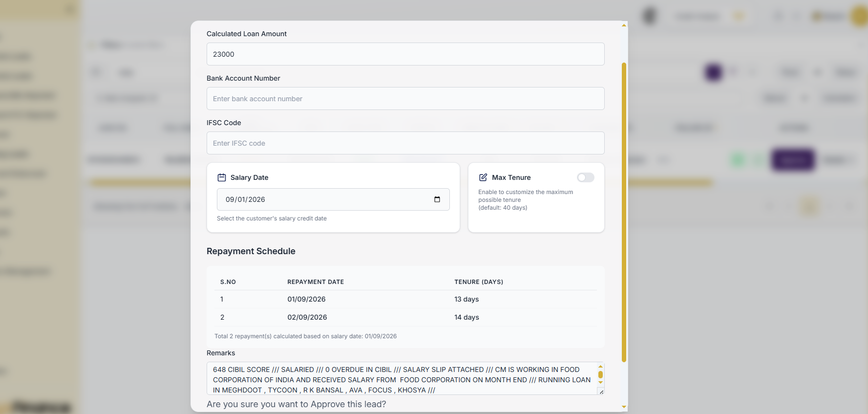The image size is (868, 414).
Task: Click the REPAYMENT DATE column header
Action: (x=316, y=282)
